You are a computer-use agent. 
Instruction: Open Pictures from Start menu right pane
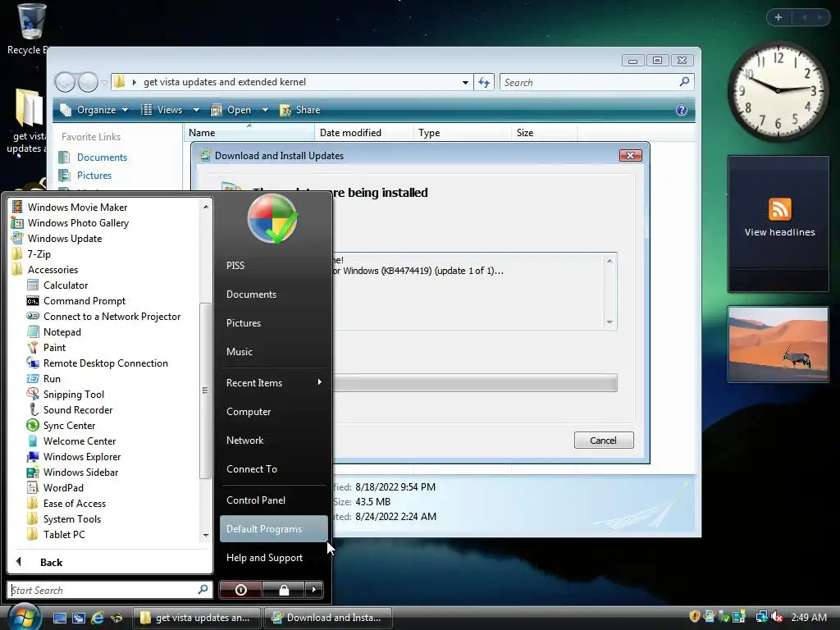coord(243,323)
